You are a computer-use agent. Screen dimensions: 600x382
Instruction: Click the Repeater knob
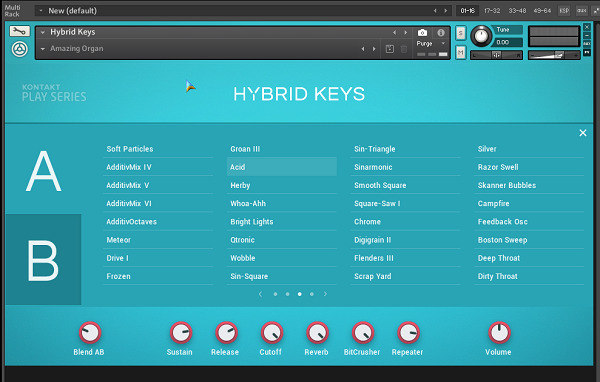(408, 333)
